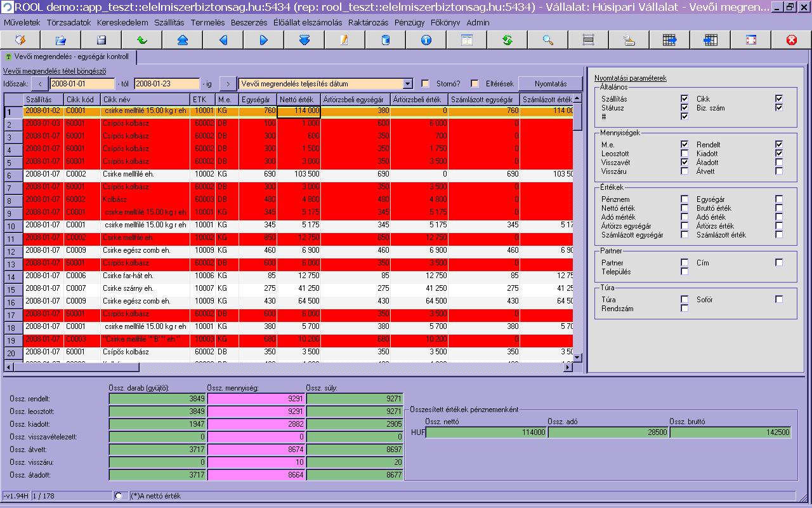Open the Vevői megrendelés teljesítés dátum dropdown
Screen dimensions: 812x508
pyautogui.click(x=407, y=84)
